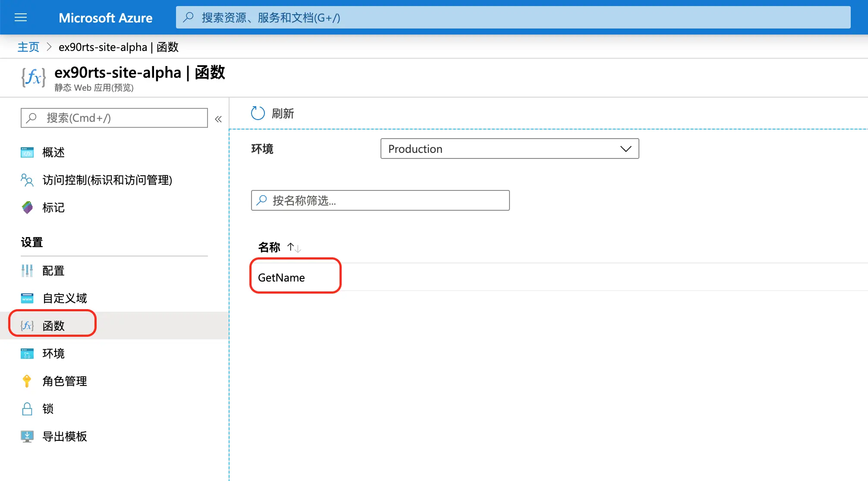Click the 自定义域 www icon

coord(27,298)
